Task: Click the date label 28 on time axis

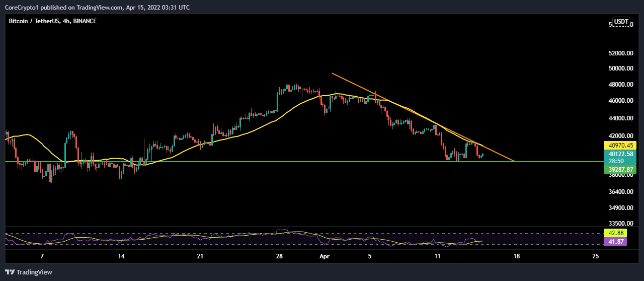Action: tap(279, 256)
